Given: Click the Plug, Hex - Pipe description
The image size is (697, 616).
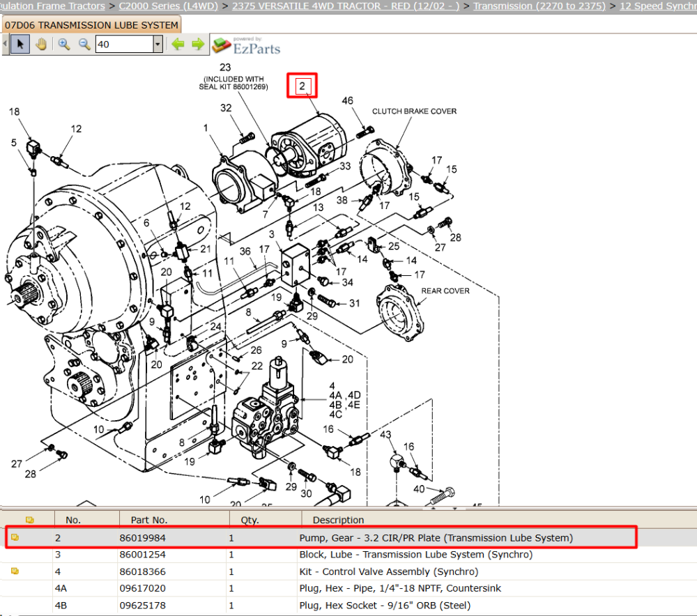Looking at the screenshot, I should (x=400, y=588).
